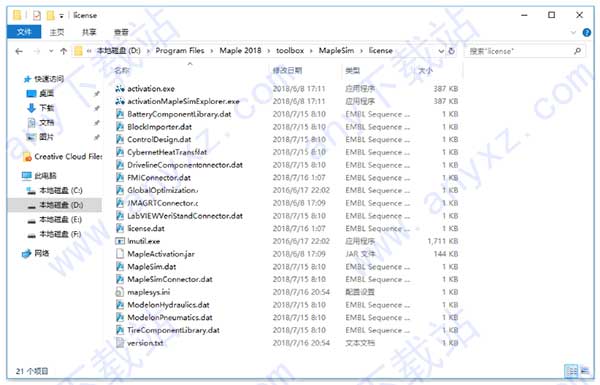Navigate to Program Files in address bar
The image size is (600, 385).
(180, 51)
